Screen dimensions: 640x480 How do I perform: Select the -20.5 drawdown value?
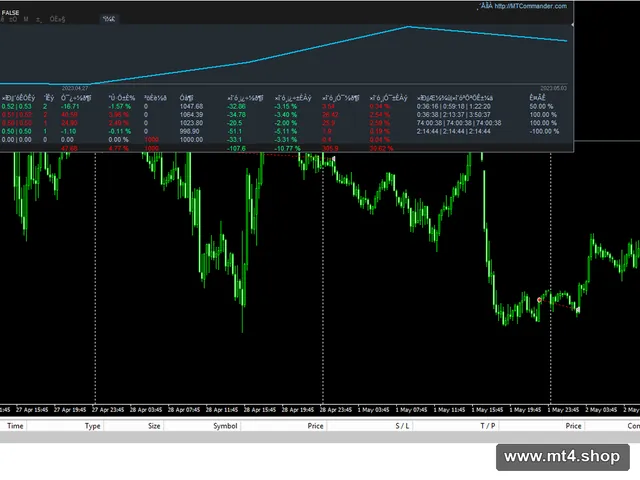point(235,123)
